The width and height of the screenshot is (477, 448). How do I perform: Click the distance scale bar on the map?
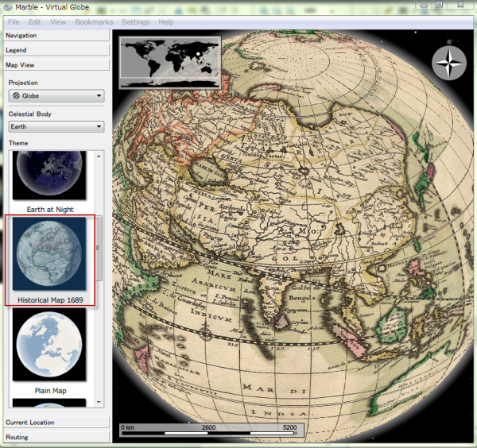pos(208,433)
